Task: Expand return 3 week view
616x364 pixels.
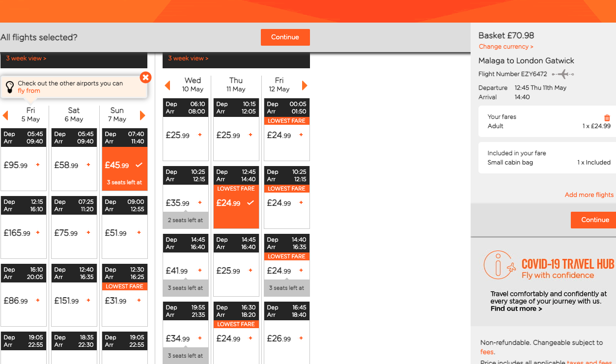Action: coord(188,58)
